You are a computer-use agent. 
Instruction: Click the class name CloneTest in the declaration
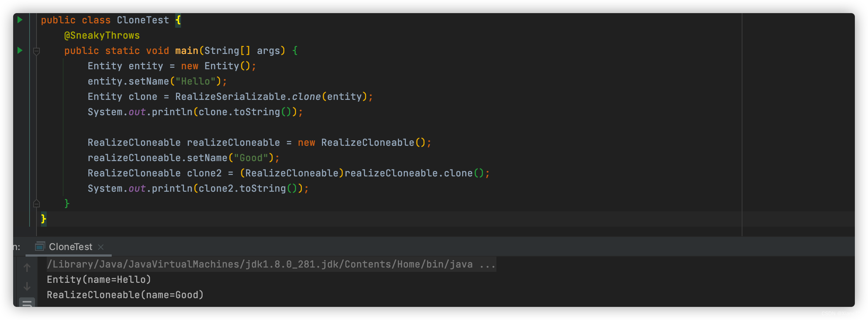click(143, 20)
